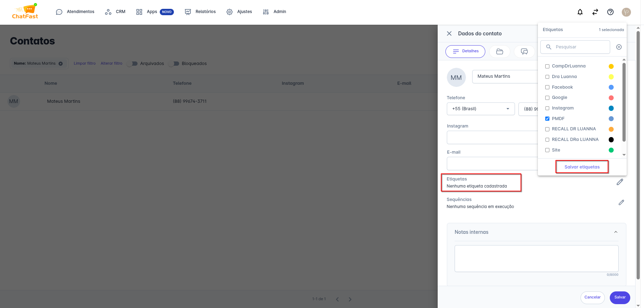Viewport: 644px width, 308px height.
Task: Click the Cancelar button
Action: tap(592, 297)
